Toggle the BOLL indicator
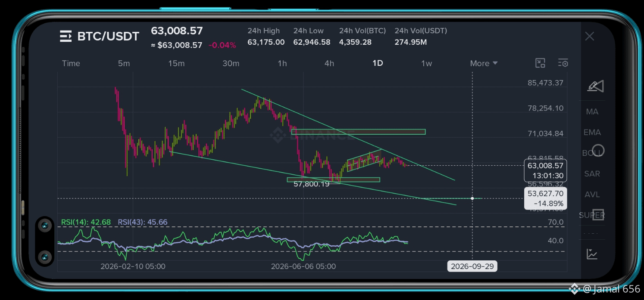 pos(591,153)
